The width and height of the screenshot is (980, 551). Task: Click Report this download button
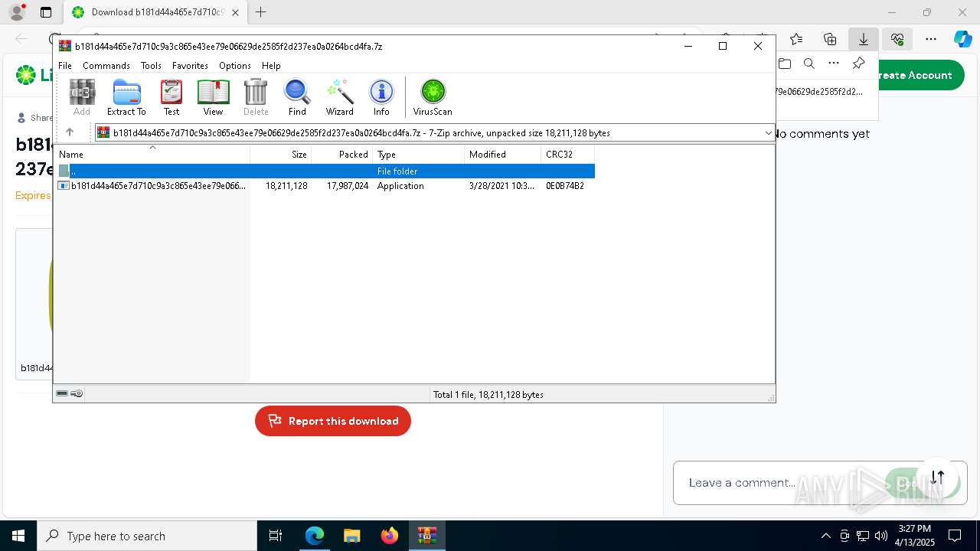(333, 421)
